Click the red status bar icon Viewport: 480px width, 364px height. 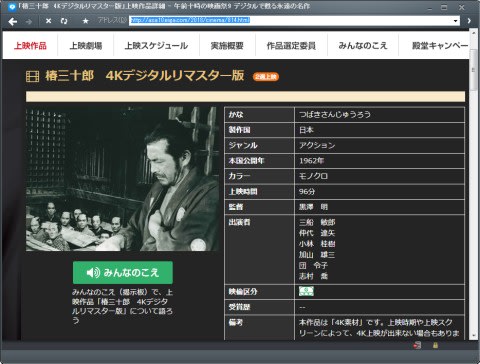coord(417,345)
